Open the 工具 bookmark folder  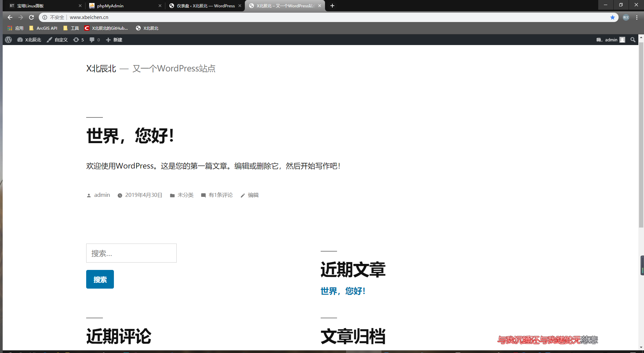(x=71, y=28)
